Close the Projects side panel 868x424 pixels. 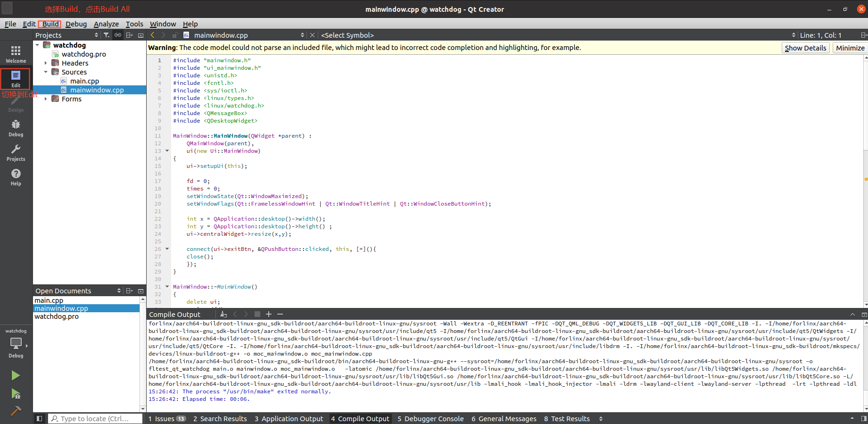[141, 35]
